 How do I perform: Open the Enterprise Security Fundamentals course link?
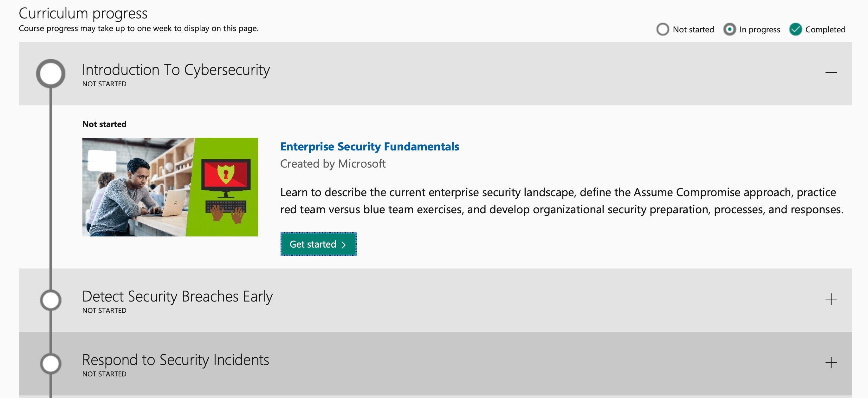[369, 146]
